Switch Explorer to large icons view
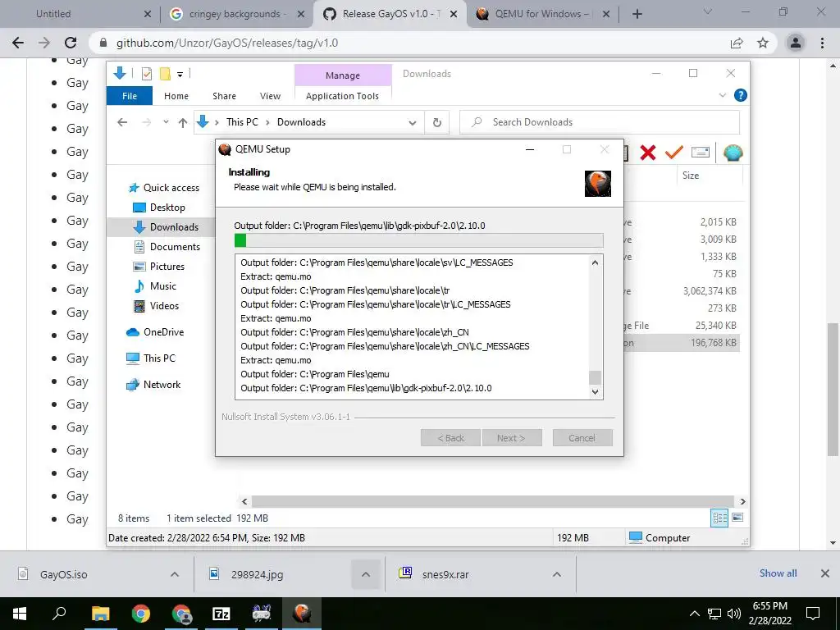This screenshot has width=840, height=630. click(x=737, y=518)
